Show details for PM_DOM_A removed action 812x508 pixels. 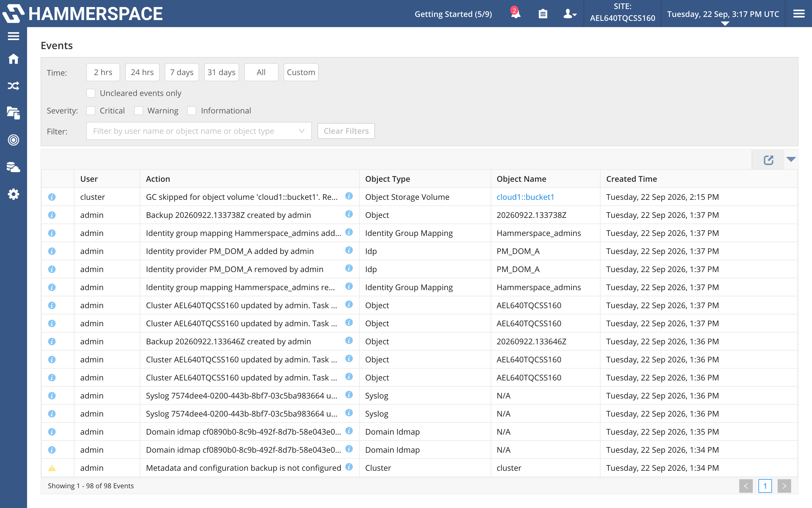pyautogui.click(x=349, y=268)
